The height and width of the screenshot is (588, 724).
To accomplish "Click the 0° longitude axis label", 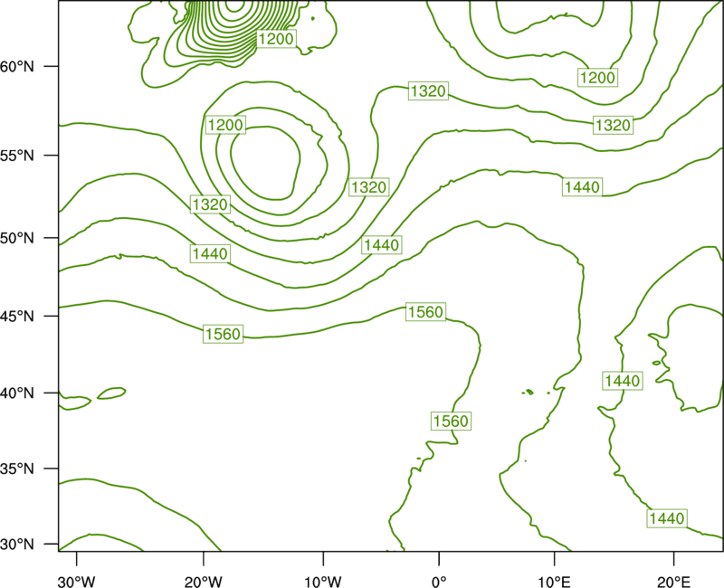I will (439, 581).
